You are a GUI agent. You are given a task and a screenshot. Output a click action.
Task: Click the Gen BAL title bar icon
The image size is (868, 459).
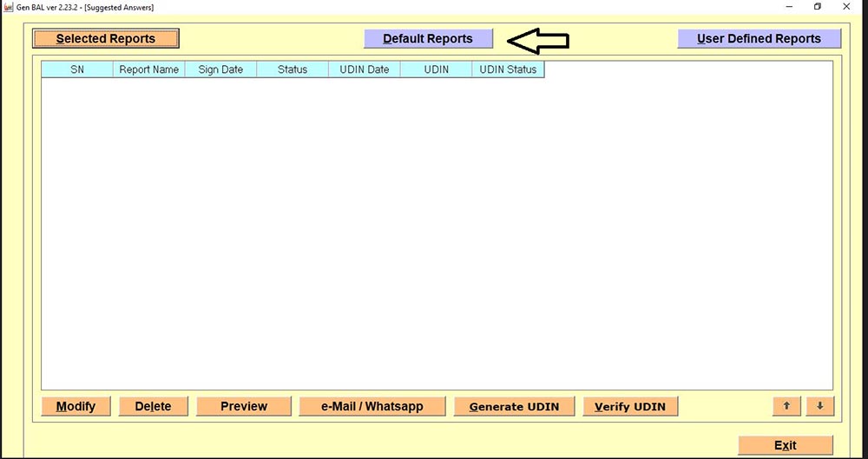(8, 7)
